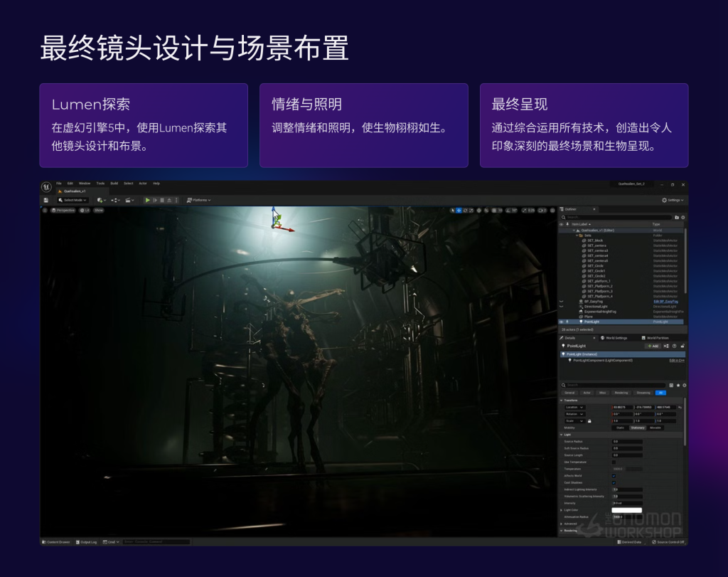Click the Outliner folder add icon
Image resolution: width=728 pixels, height=577 pixels.
(x=677, y=218)
